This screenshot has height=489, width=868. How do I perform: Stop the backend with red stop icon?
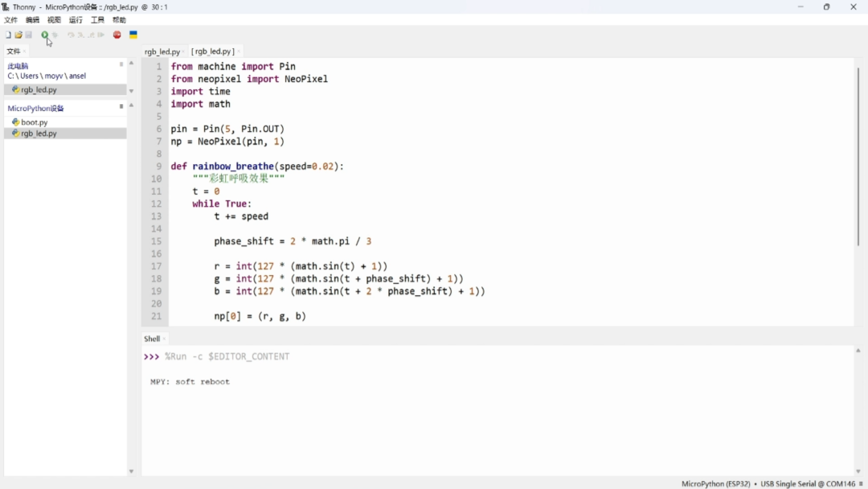click(x=117, y=35)
